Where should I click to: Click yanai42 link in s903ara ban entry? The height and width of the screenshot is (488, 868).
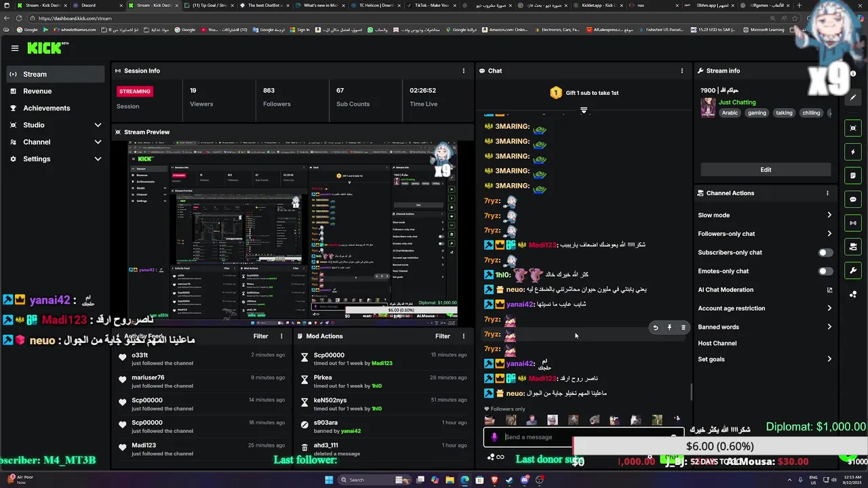pos(351,431)
